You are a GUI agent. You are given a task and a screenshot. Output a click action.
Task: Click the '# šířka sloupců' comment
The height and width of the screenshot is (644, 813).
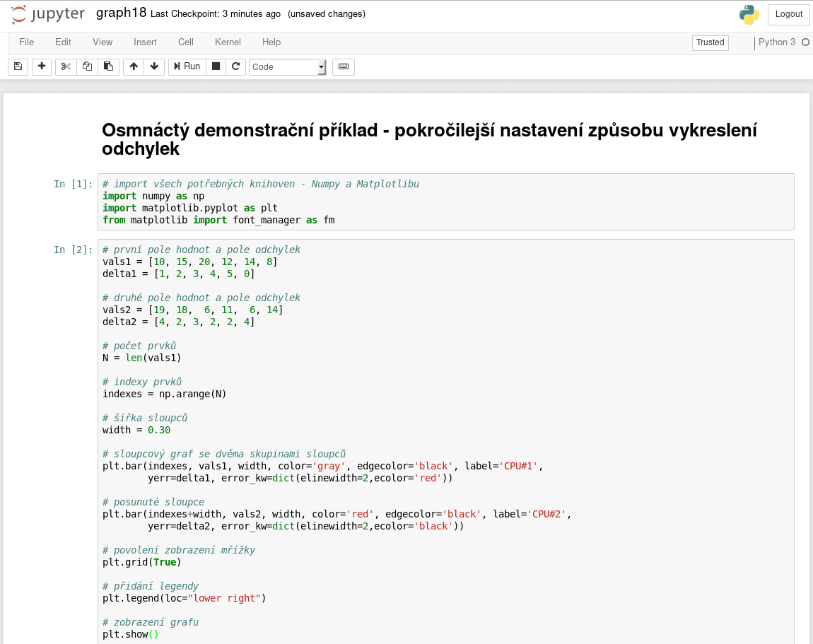click(145, 418)
